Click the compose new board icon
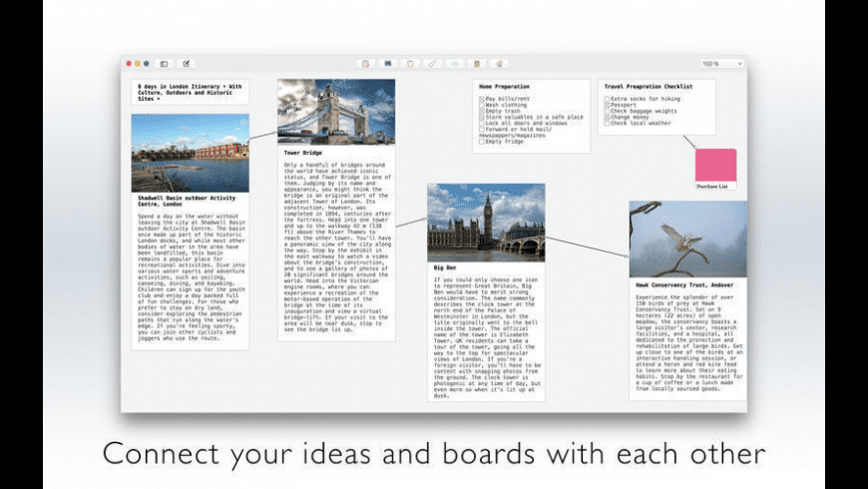Screen dimensions: 868x489 point(186,64)
